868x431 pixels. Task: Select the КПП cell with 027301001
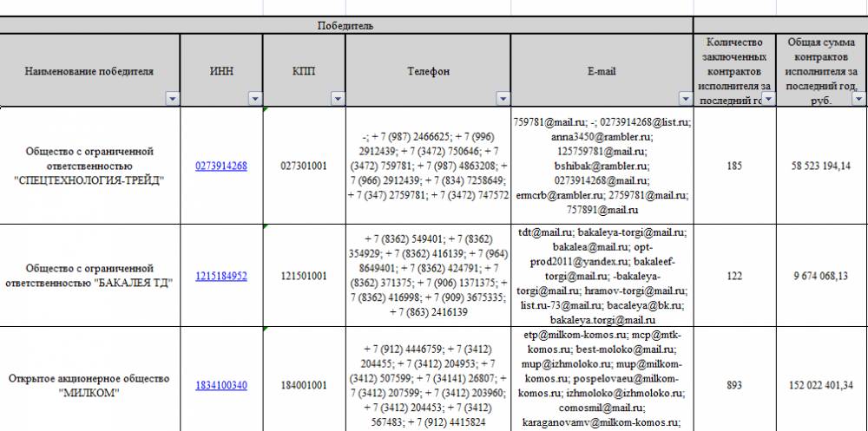pos(304,166)
